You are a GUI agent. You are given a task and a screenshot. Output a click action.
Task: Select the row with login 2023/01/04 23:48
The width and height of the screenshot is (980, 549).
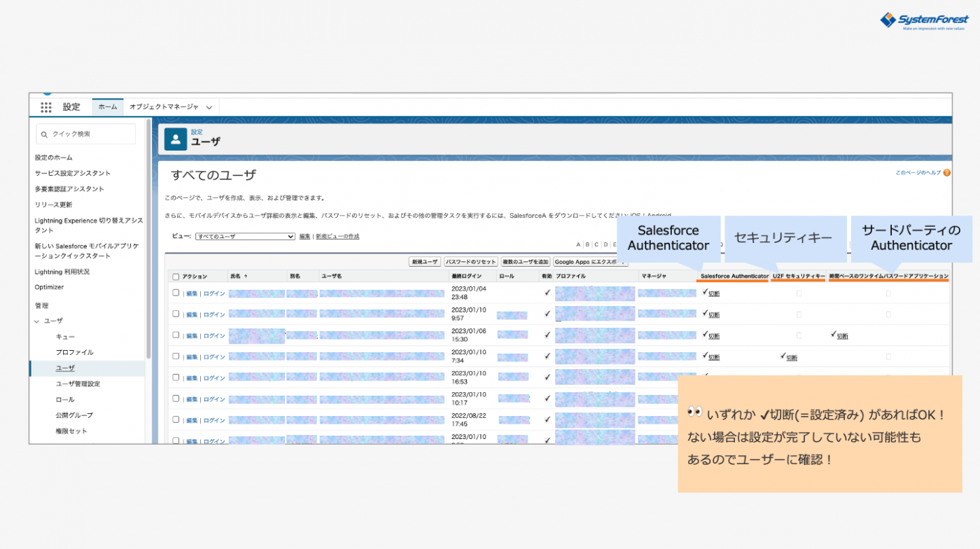point(176,293)
